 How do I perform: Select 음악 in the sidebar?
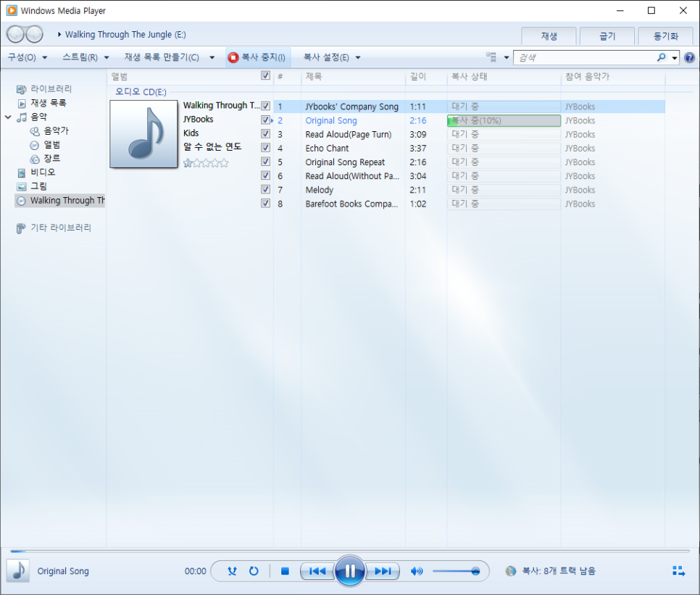(38, 117)
